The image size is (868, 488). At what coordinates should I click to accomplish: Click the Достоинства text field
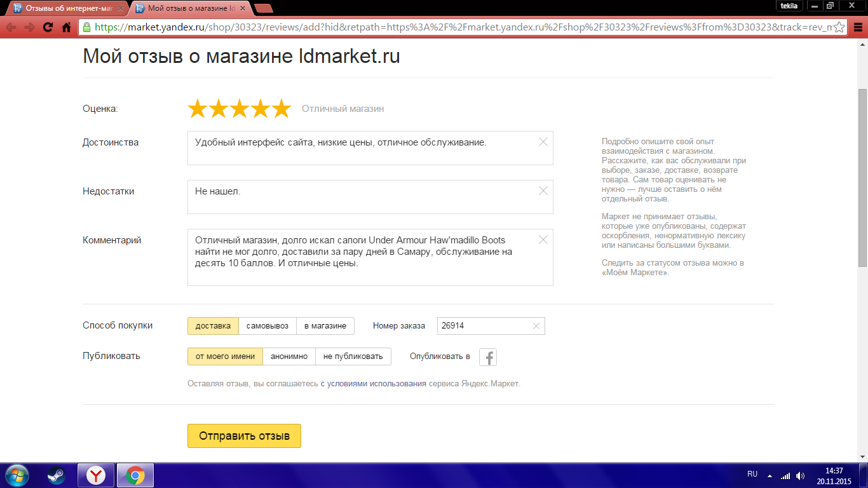(370, 148)
